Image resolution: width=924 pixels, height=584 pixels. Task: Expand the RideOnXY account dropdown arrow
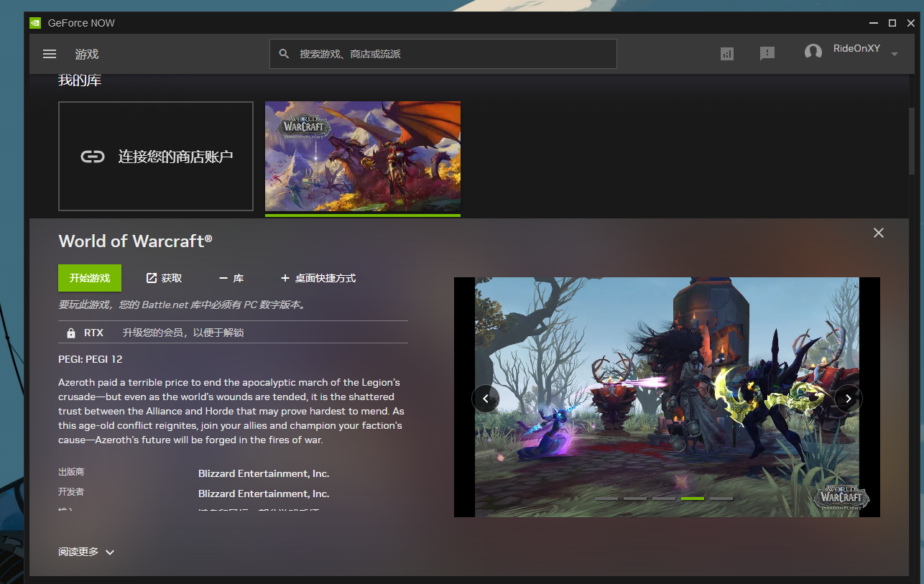(x=895, y=55)
